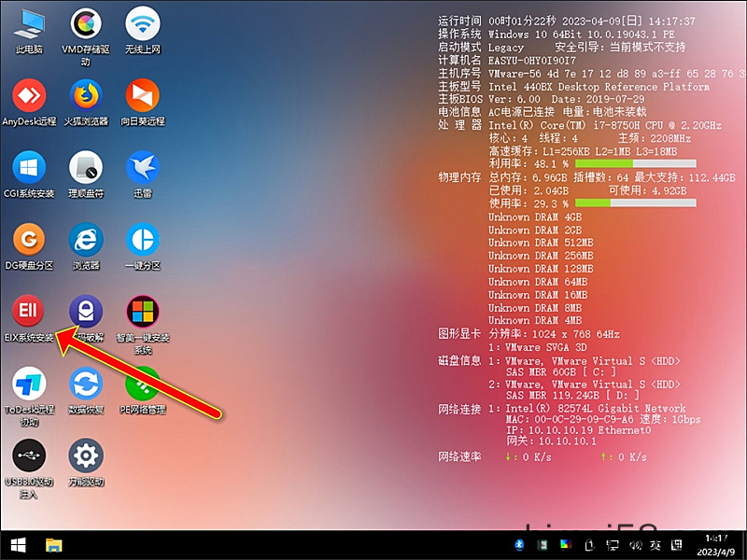Click the Unknown DRAM 4GB line
Viewport: 747px width, 560px height.
(x=535, y=217)
